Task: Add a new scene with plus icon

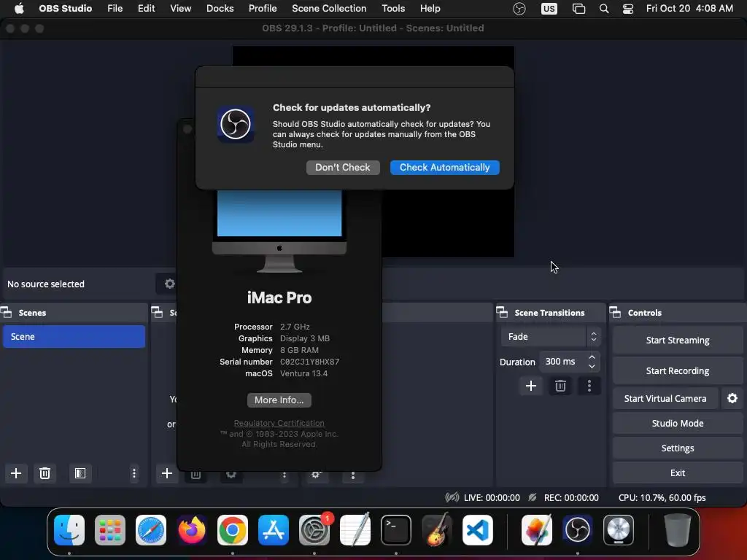Action: pos(16,472)
